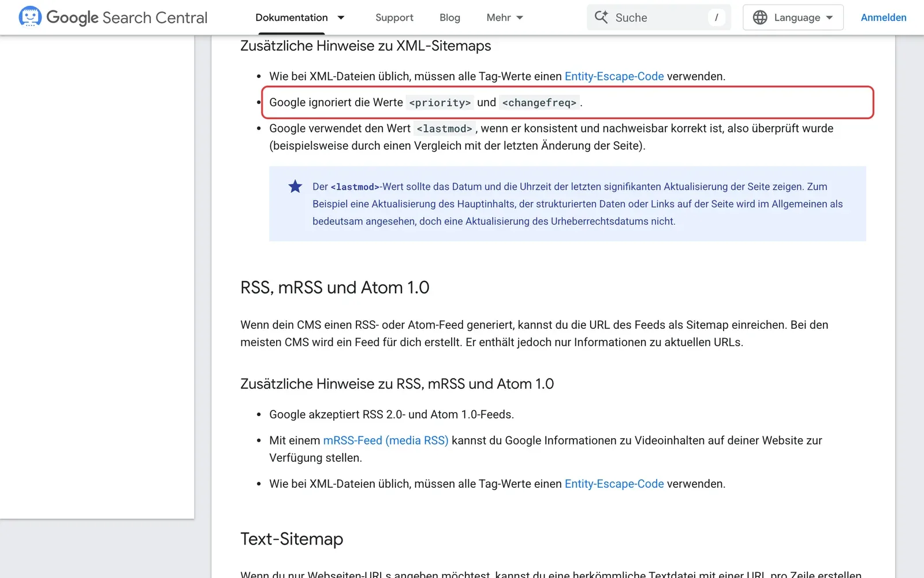Image resolution: width=924 pixels, height=578 pixels.
Task: Click the globe icon in Language button
Action: coord(760,17)
